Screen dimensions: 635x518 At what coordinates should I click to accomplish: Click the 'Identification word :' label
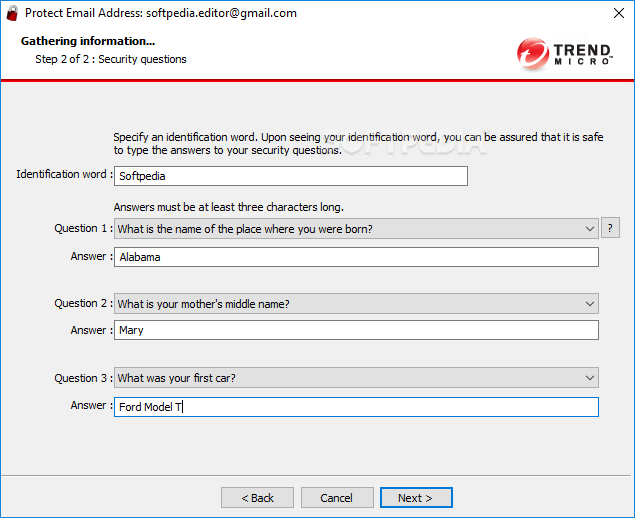pos(64,174)
